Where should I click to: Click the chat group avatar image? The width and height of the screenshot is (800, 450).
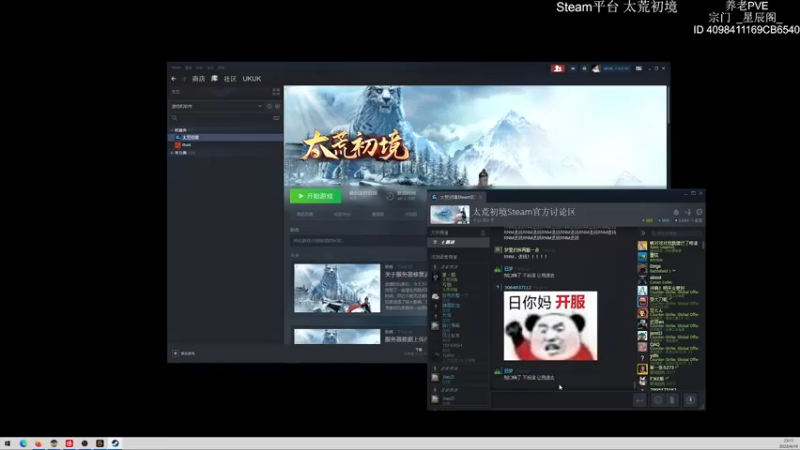(449, 214)
